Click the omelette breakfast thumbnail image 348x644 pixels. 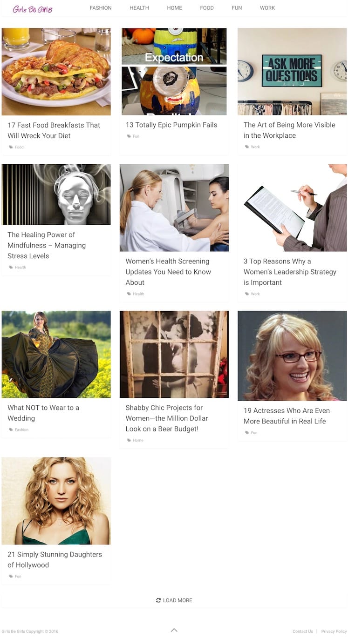tap(56, 72)
